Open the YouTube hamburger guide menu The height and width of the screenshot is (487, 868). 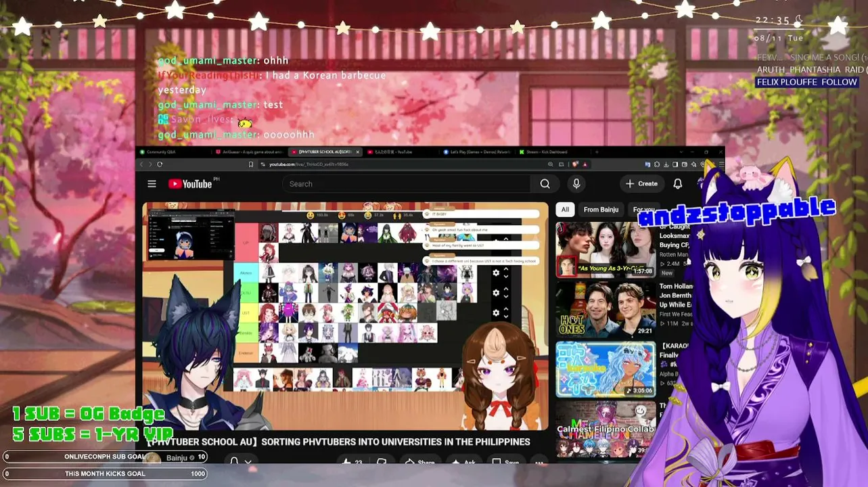(152, 184)
